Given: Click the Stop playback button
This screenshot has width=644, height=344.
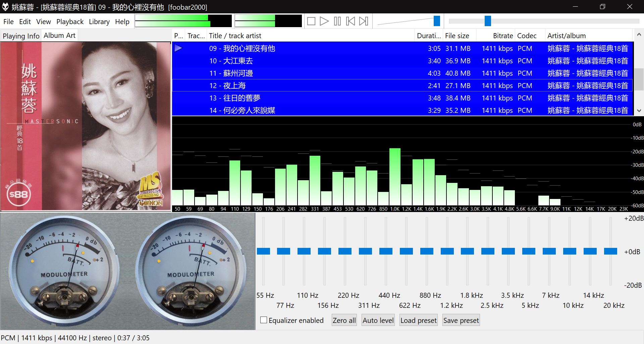Looking at the screenshot, I should point(311,21).
